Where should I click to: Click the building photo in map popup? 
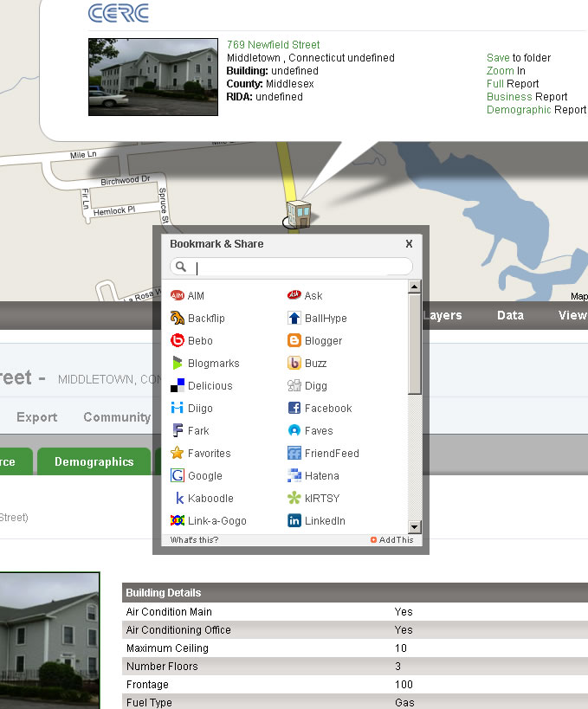(x=153, y=77)
